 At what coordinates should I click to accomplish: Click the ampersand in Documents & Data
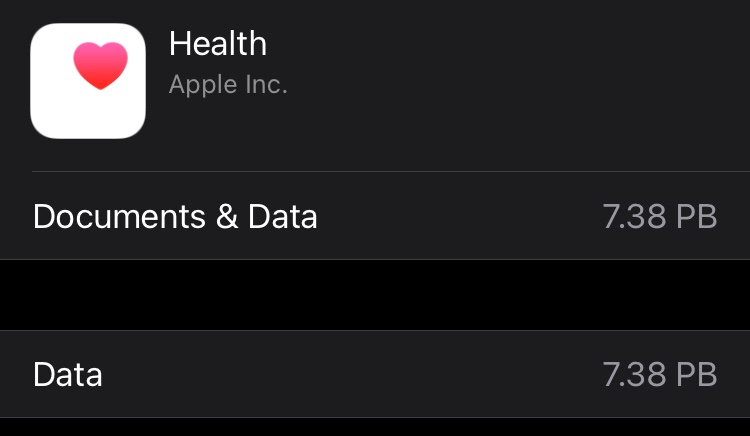point(227,217)
